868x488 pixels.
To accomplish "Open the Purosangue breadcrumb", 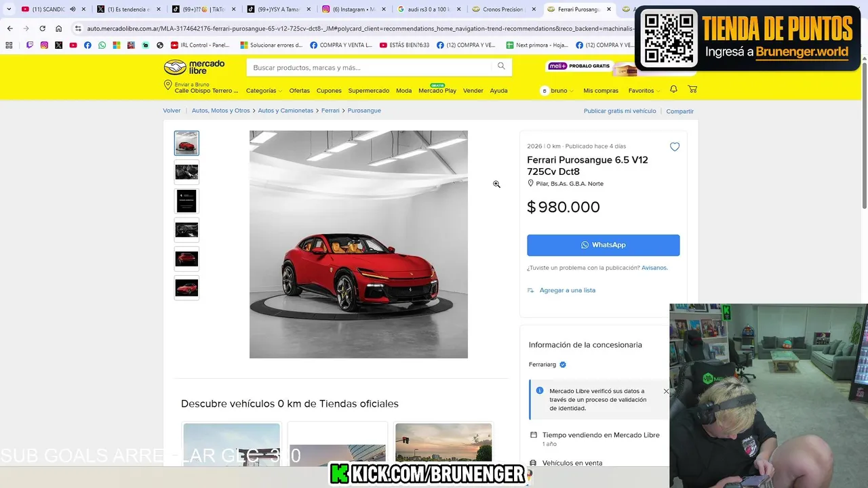I will point(364,110).
